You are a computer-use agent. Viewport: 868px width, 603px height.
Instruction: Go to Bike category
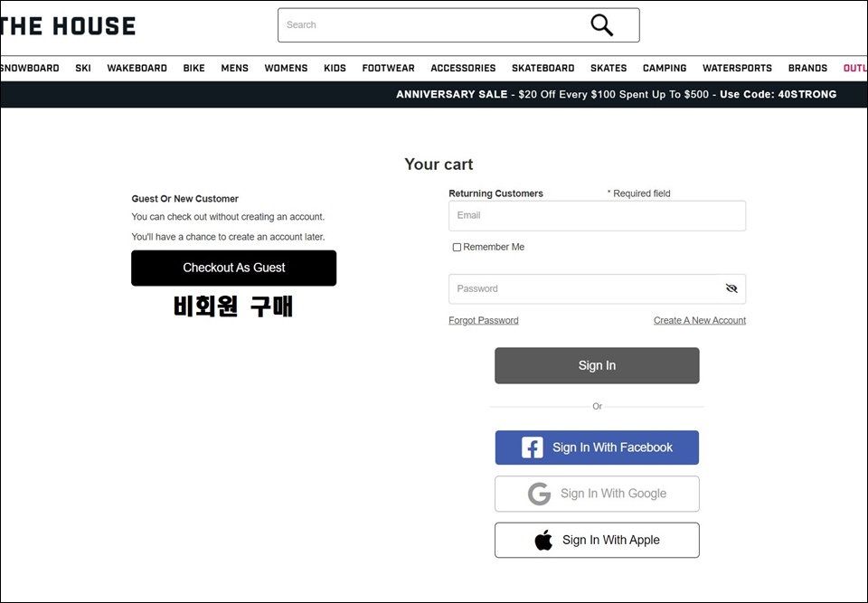click(193, 68)
